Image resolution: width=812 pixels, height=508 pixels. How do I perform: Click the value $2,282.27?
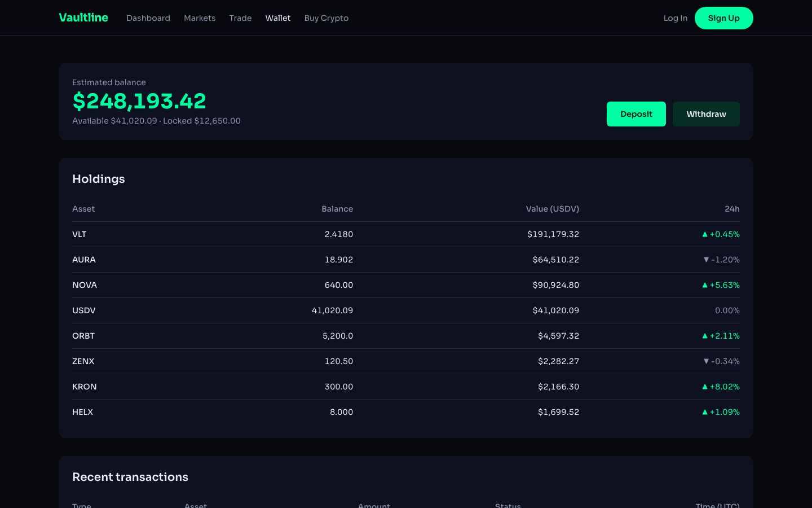[x=559, y=361]
